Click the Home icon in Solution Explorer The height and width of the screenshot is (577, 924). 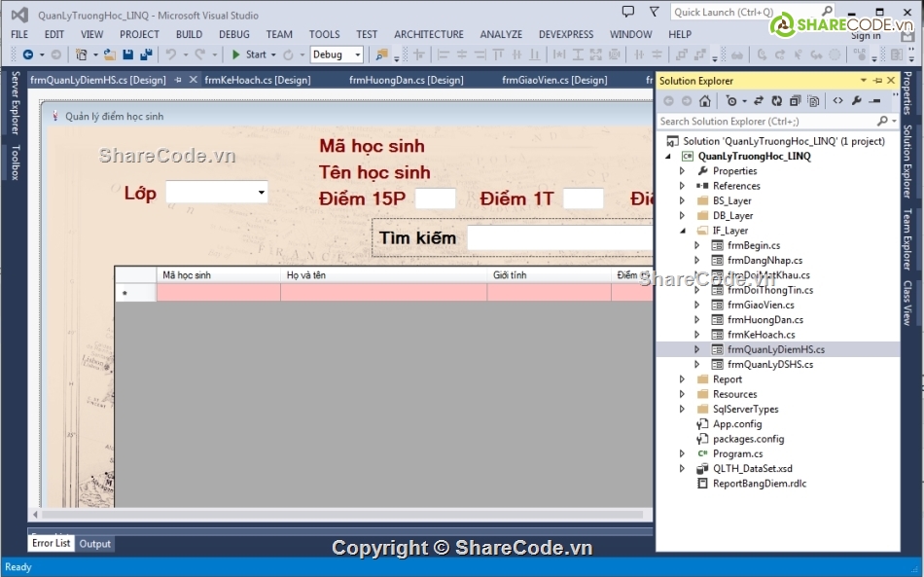705,101
